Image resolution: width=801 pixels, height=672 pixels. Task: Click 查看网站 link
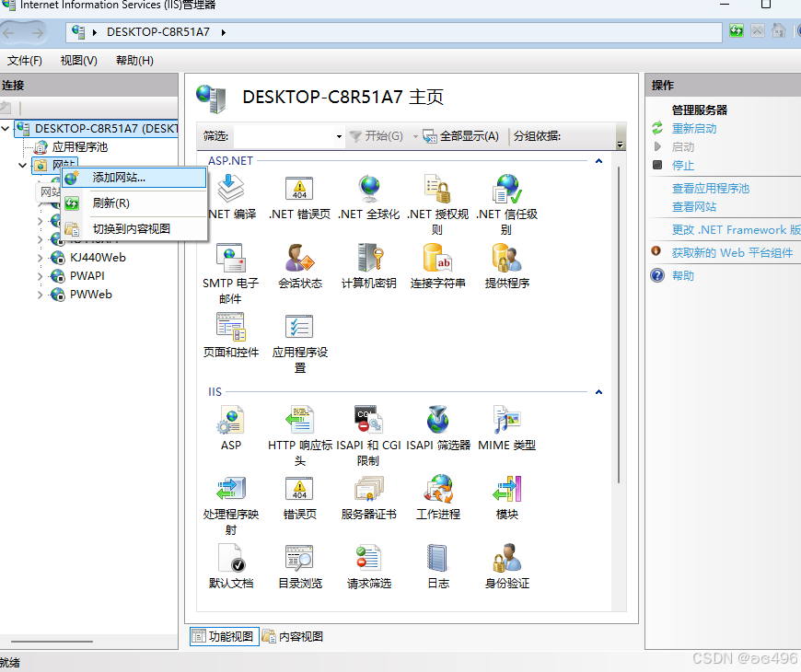(694, 207)
